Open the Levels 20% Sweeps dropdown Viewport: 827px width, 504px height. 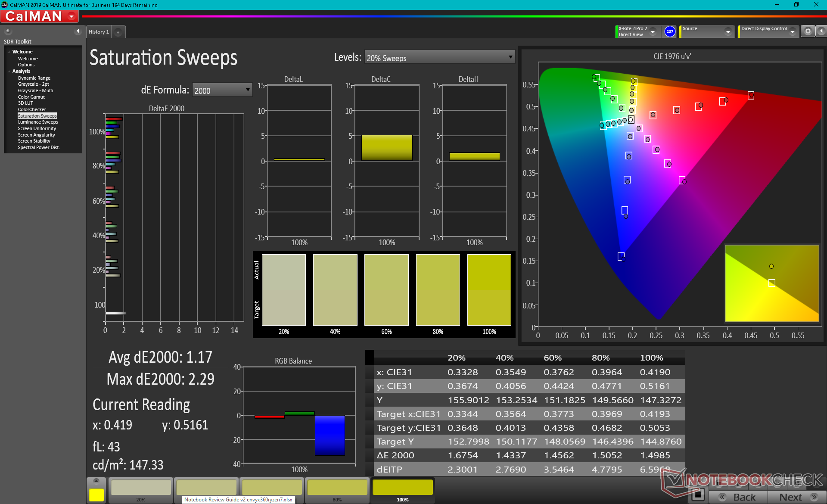coord(440,57)
